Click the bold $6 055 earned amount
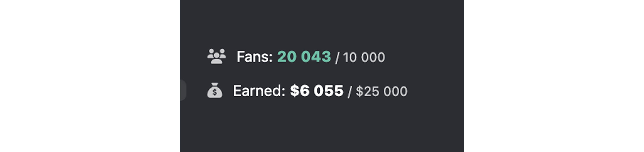 (316, 91)
